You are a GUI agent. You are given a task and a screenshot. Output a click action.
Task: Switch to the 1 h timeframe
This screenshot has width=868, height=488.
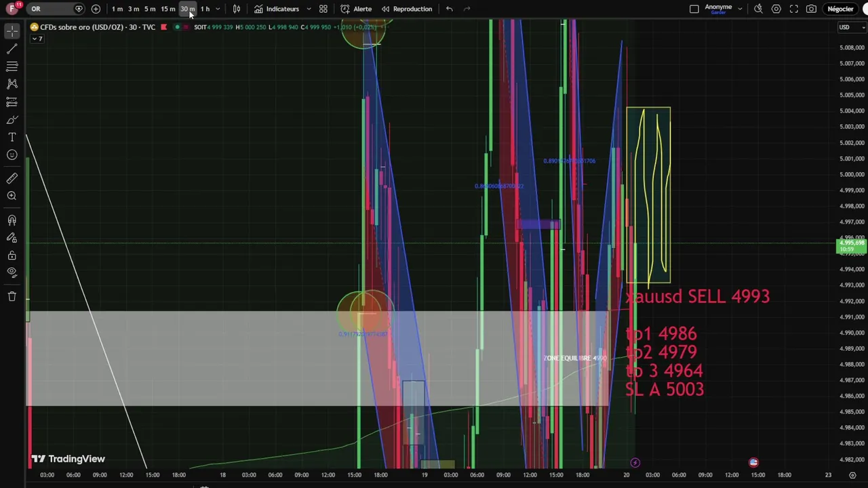point(205,9)
